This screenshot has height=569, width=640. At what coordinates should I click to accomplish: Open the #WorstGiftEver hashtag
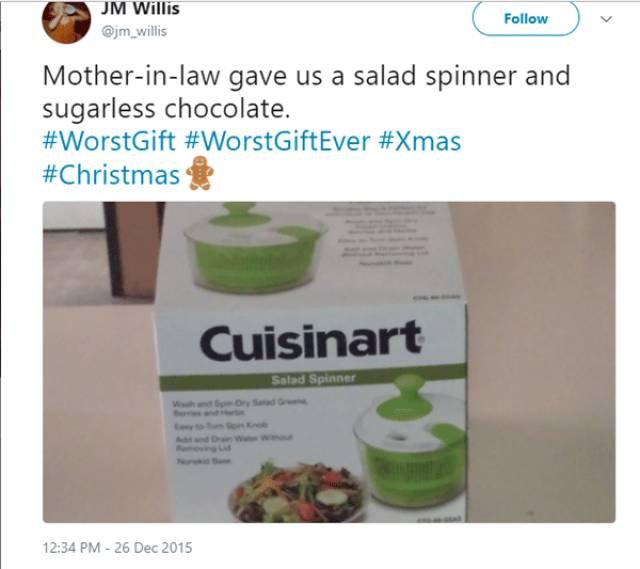278,141
